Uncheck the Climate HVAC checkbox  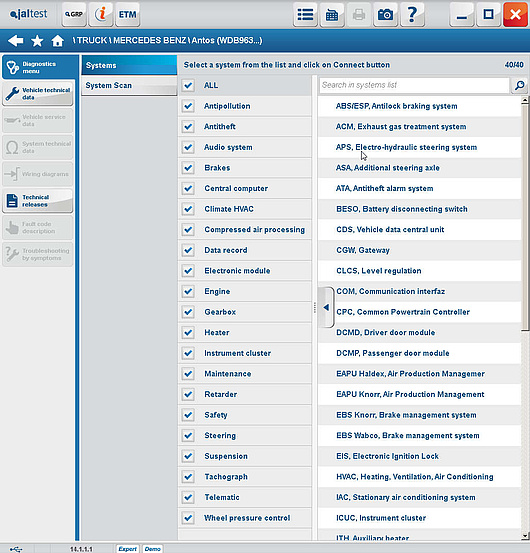click(x=188, y=209)
